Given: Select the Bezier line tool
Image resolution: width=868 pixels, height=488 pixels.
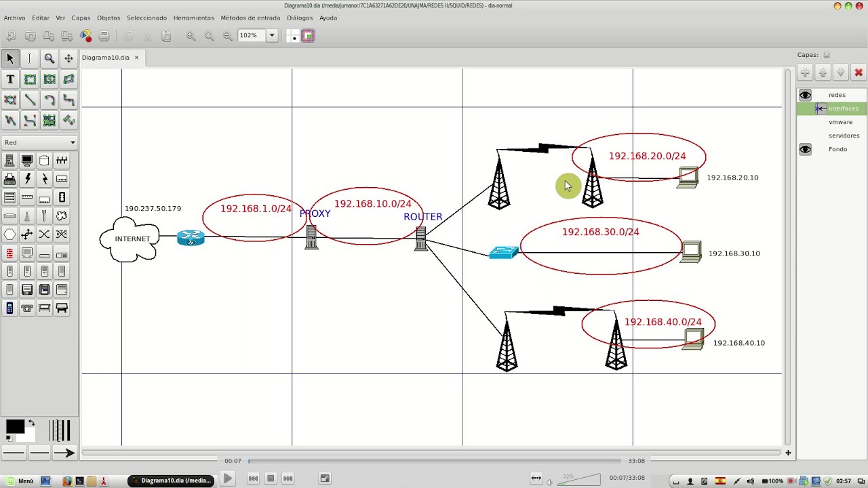Looking at the screenshot, I should point(30,121).
